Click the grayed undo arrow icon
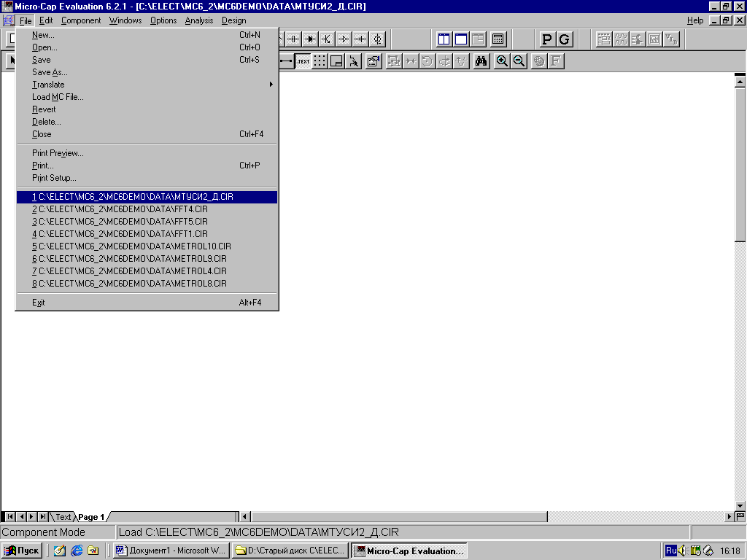The height and width of the screenshot is (560, 747). [x=427, y=61]
